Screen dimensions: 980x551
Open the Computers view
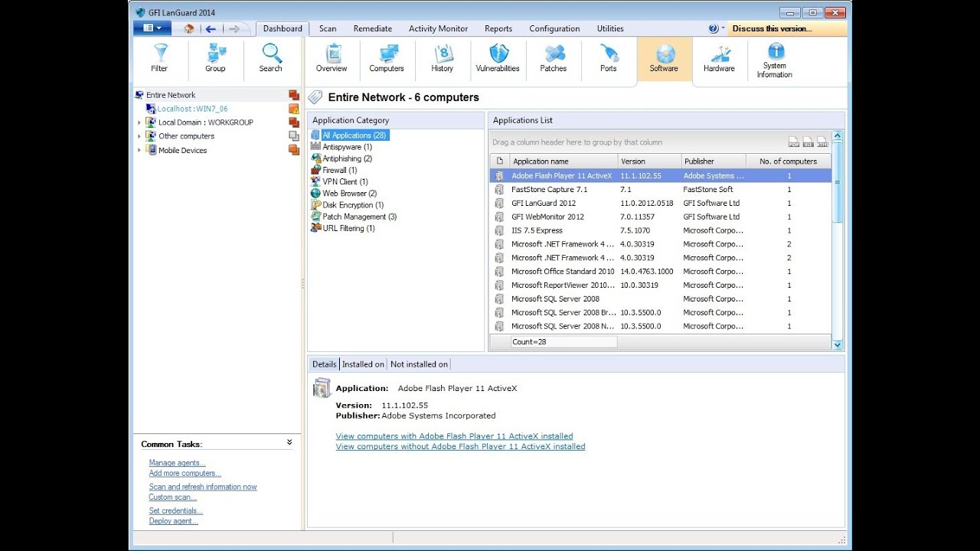point(387,59)
